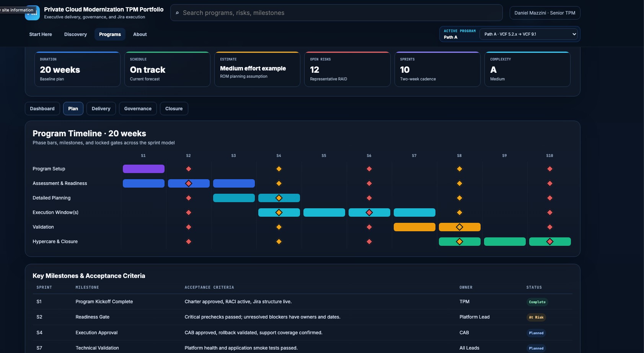Click the orange diamond in Execution Window(s) S8
The image size is (644, 353).
(x=460, y=212)
